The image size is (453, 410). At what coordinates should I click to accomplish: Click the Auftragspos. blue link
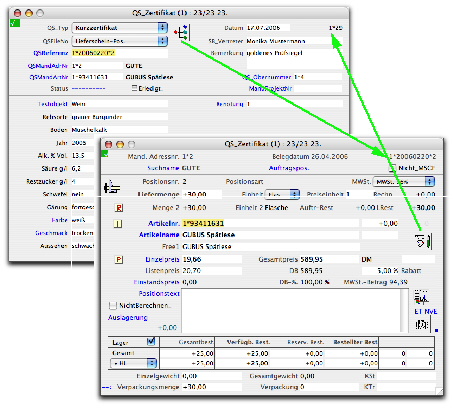(289, 168)
